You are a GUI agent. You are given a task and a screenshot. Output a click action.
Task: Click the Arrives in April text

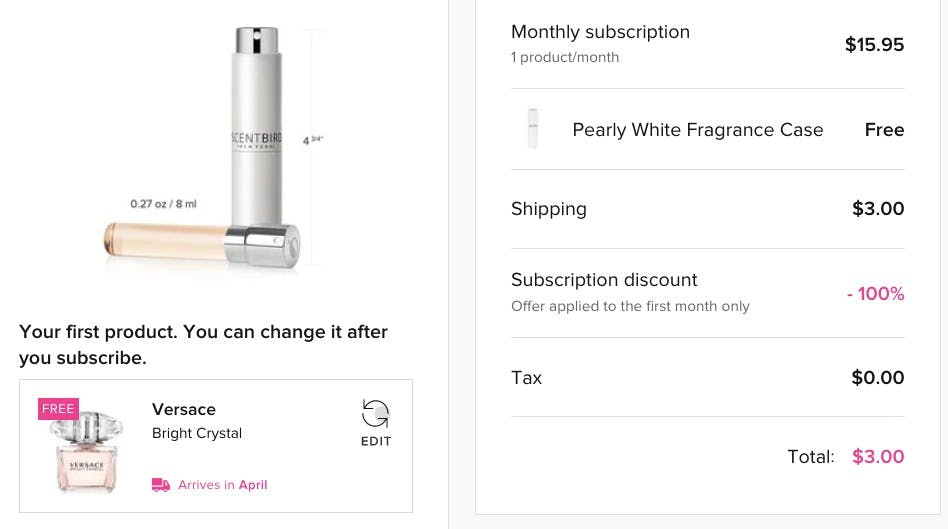[223, 485]
